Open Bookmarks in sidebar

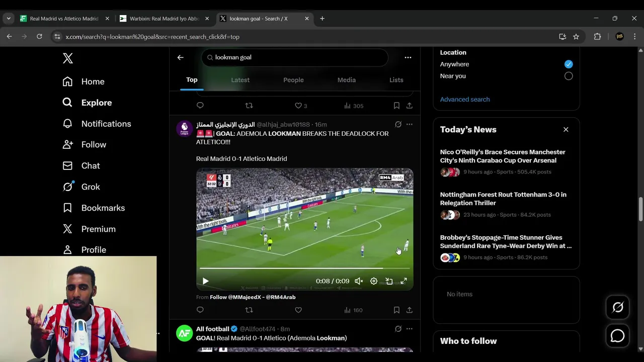(x=94, y=208)
